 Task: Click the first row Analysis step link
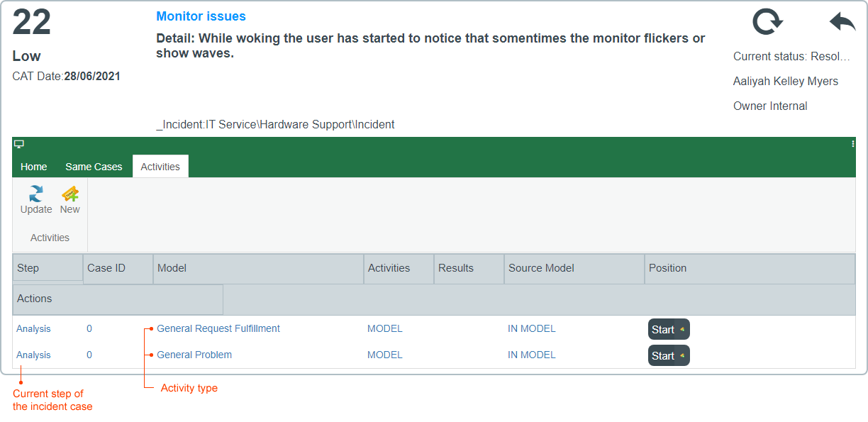tap(33, 328)
